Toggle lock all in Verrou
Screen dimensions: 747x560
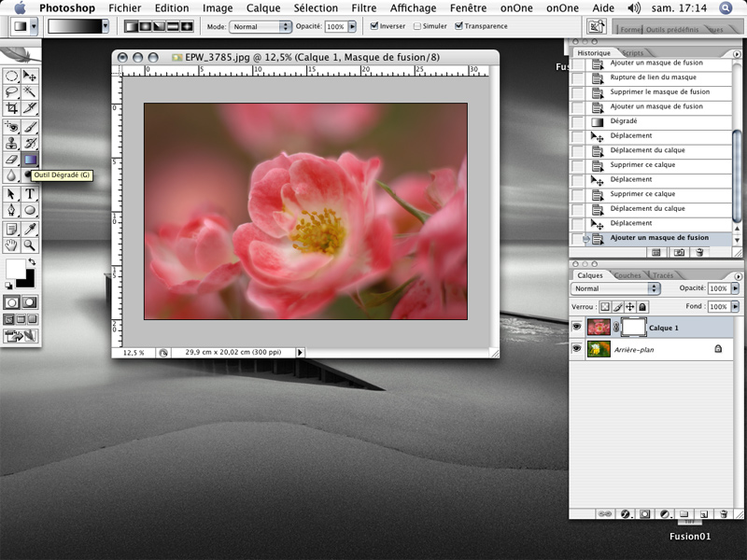[642, 307]
